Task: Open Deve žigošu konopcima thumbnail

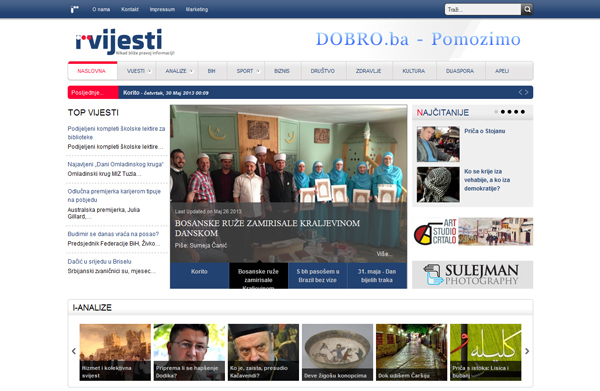Action: [x=338, y=352]
